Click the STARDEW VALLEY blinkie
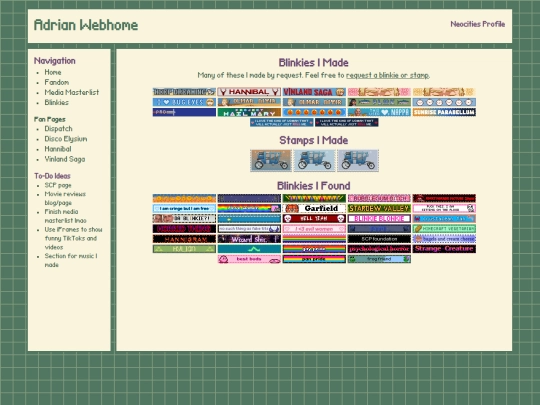Screen dimensions: 540x405 (379, 208)
